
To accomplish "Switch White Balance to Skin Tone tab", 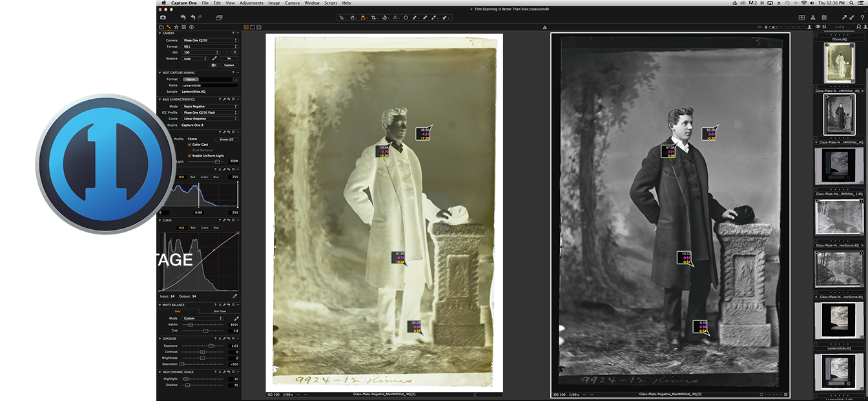I will [220, 311].
